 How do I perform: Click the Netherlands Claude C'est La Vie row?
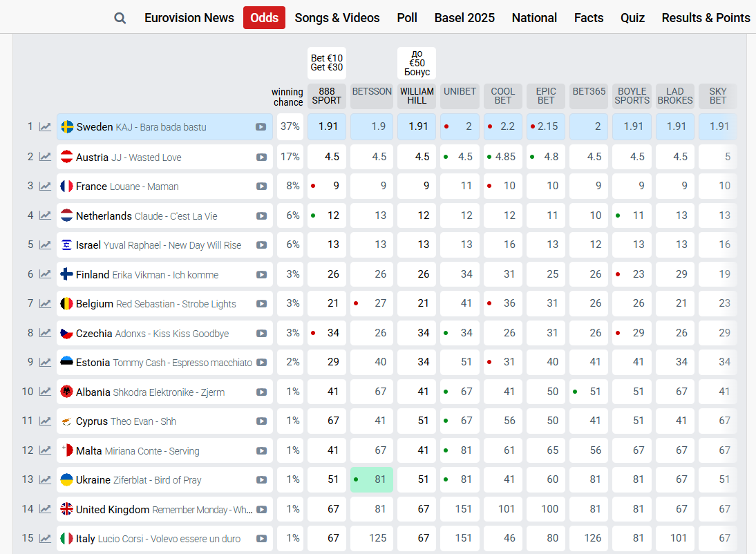164,216
